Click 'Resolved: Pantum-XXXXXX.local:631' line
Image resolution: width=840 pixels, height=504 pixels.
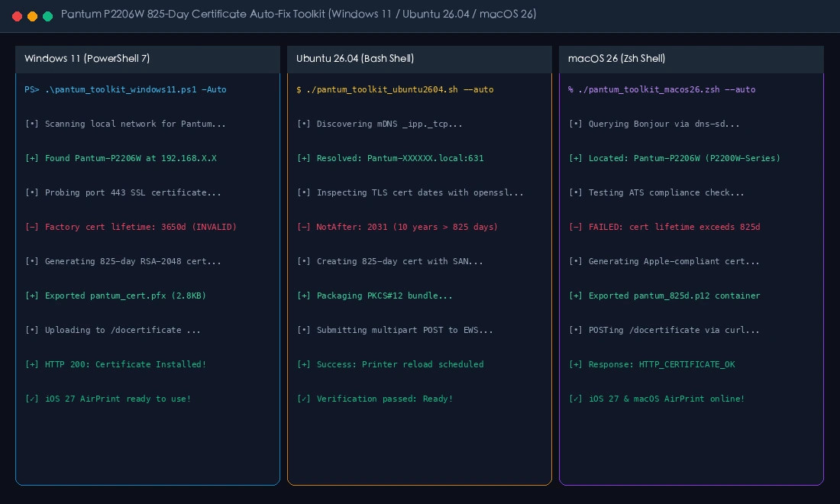click(390, 158)
